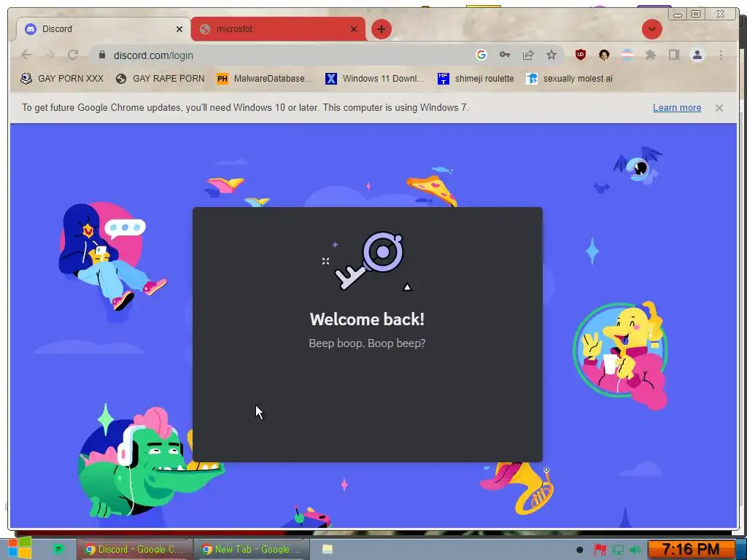Switch to the microsfot tab
This screenshot has height=560, width=747.
pos(278,29)
